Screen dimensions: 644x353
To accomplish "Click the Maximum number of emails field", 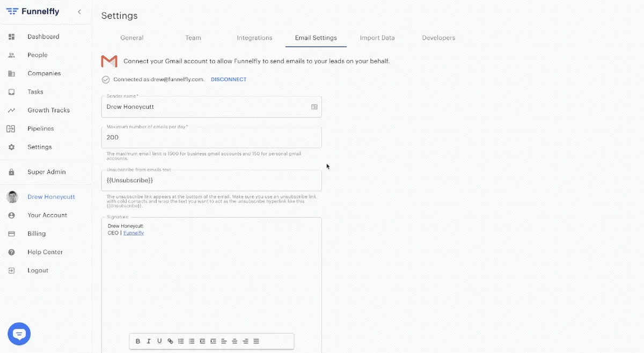I will click(211, 137).
